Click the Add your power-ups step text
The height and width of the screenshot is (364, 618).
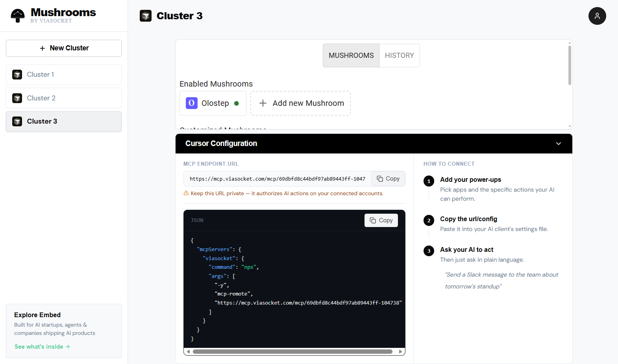[470, 180]
